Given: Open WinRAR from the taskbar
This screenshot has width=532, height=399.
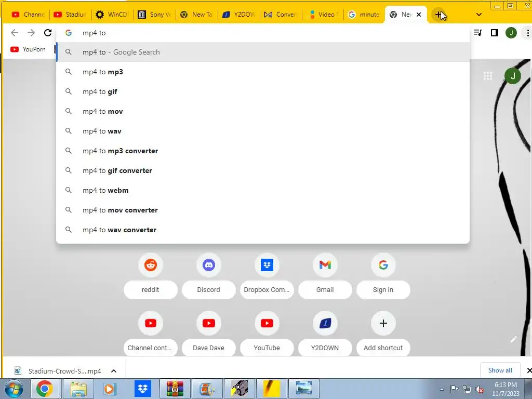Looking at the screenshot, I should [x=175, y=389].
